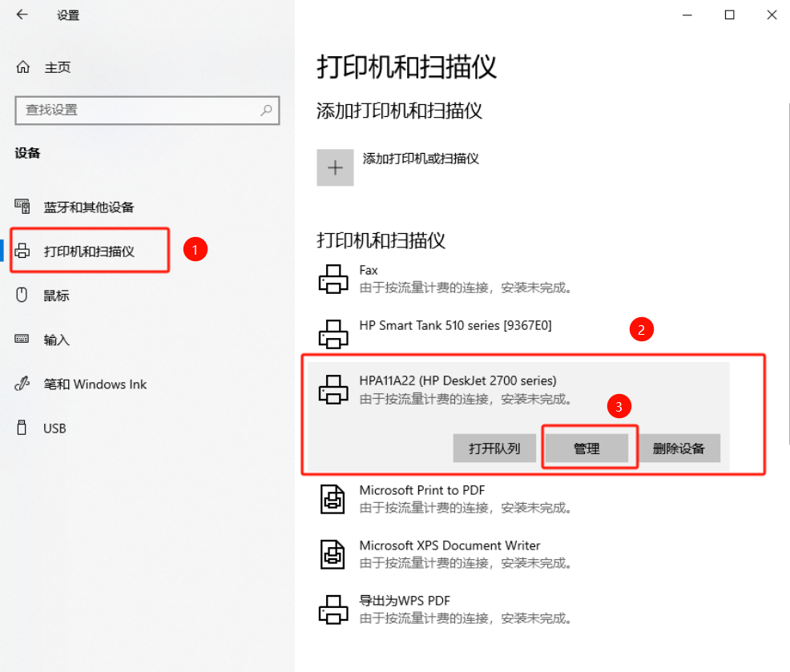Select the Fax printer icon
Viewport: 790px width, 672px height.
(333, 279)
